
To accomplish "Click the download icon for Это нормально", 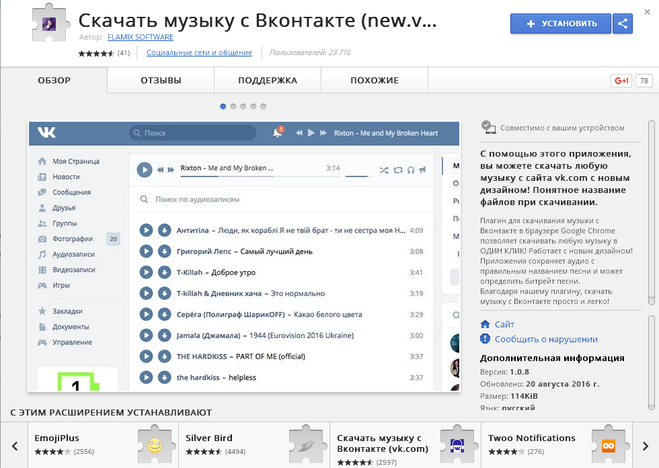I will tap(164, 293).
